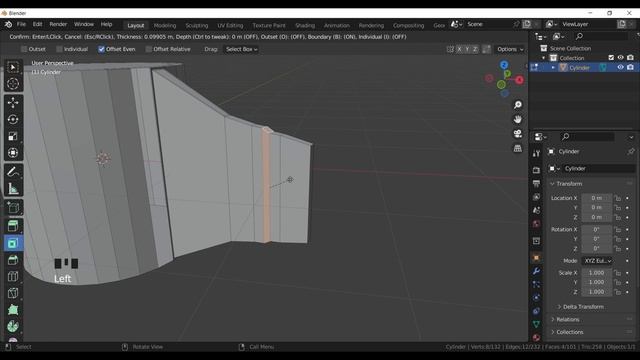Enable the Individual checkbox
The width and height of the screenshot is (640, 360).
pyautogui.click(x=60, y=49)
